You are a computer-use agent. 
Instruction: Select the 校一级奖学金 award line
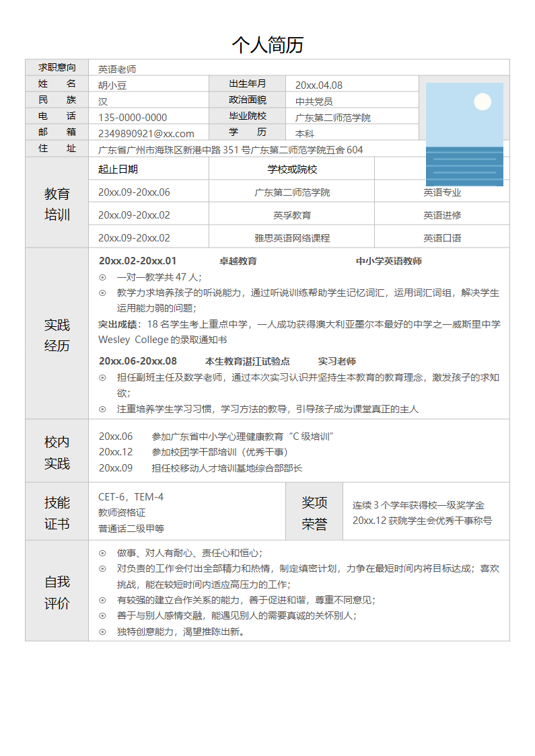[419, 505]
